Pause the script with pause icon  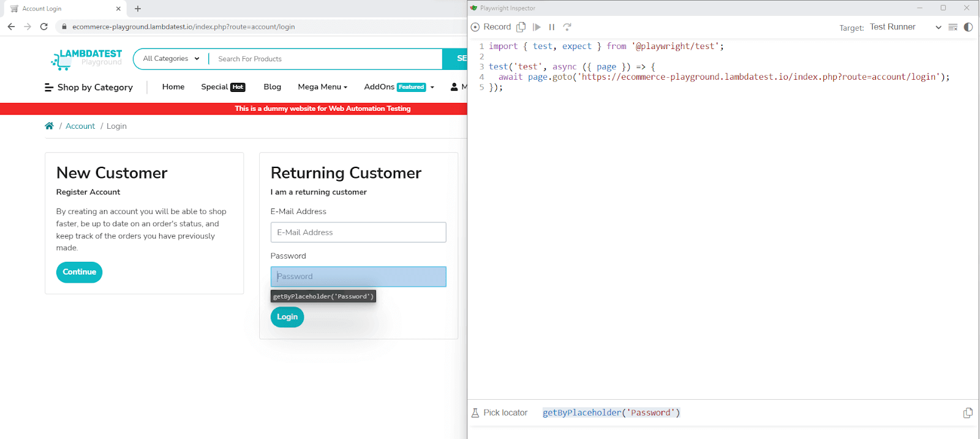tap(551, 27)
